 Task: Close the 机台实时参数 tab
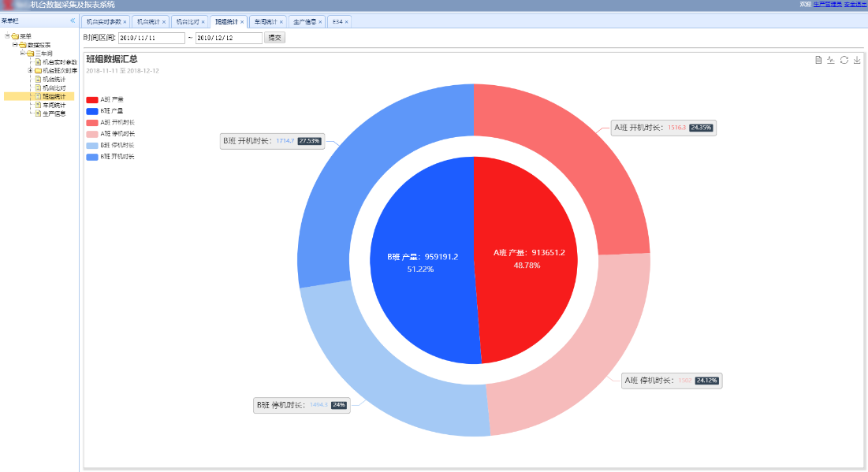(x=125, y=22)
